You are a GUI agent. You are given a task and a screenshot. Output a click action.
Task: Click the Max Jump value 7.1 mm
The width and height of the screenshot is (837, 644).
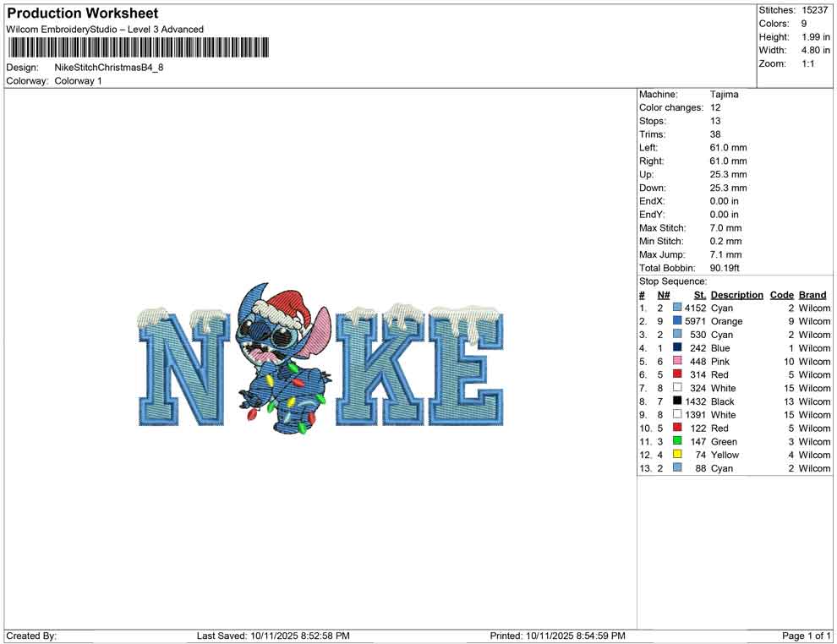pyautogui.click(x=726, y=254)
